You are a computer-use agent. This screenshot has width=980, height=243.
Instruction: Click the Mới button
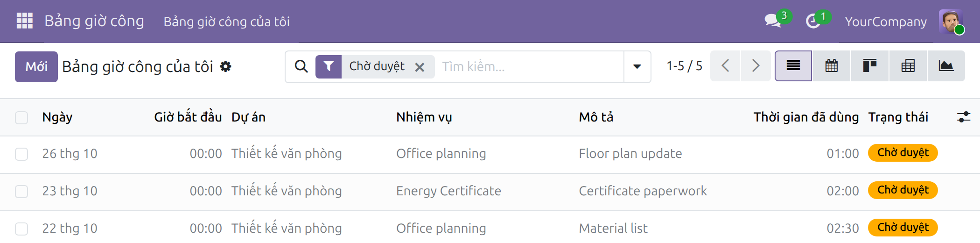36,67
